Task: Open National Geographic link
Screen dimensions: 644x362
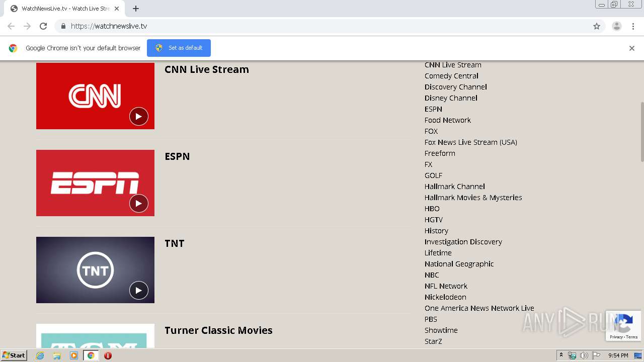Action: pyautogui.click(x=459, y=264)
